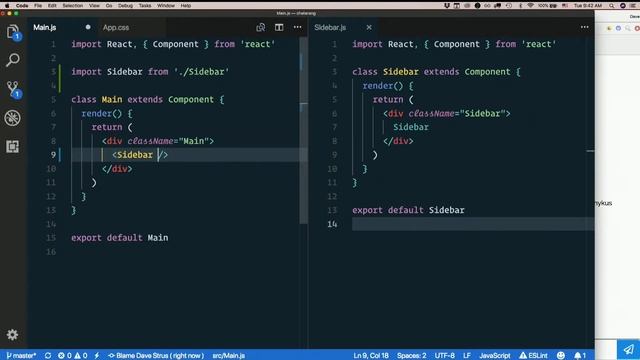Open More Actions menu for left editor
The height and width of the screenshot is (360, 640).
(298, 27)
